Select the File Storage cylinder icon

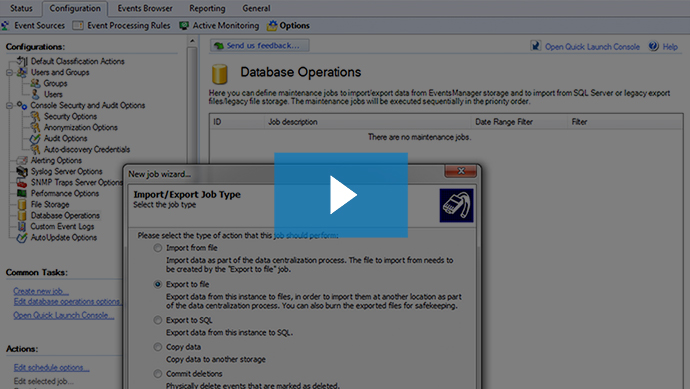(22, 205)
